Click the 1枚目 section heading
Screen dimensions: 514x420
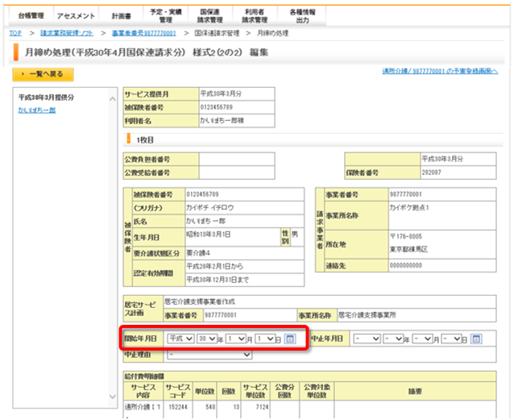click(x=145, y=139)
